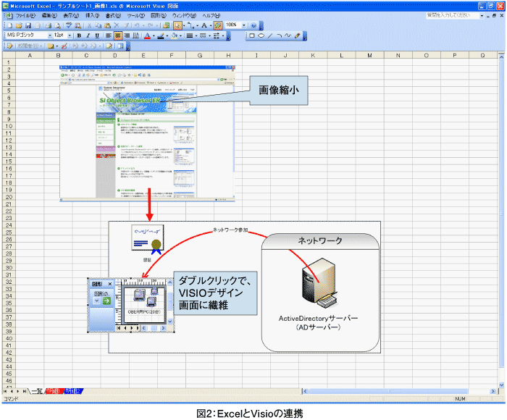Click the line color pen swatch

tap(161, 36)
